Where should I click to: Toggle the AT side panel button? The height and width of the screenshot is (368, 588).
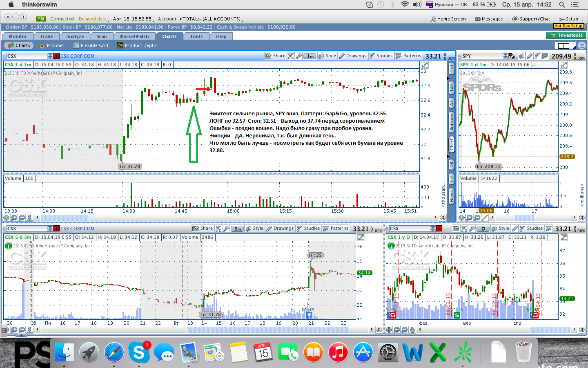(x=452, y=103)
